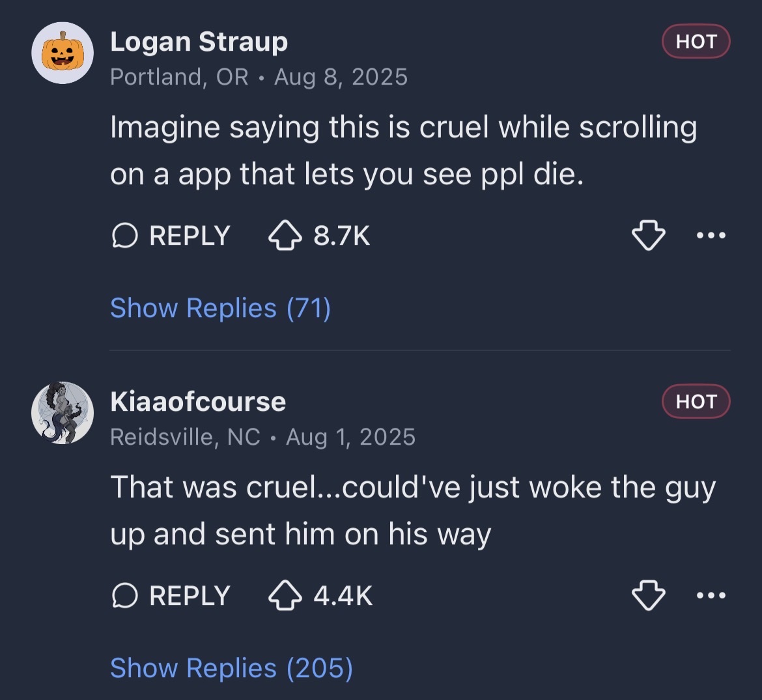
Task: Reply to Logan Straup's comment
Action: (x=171, y=235)
